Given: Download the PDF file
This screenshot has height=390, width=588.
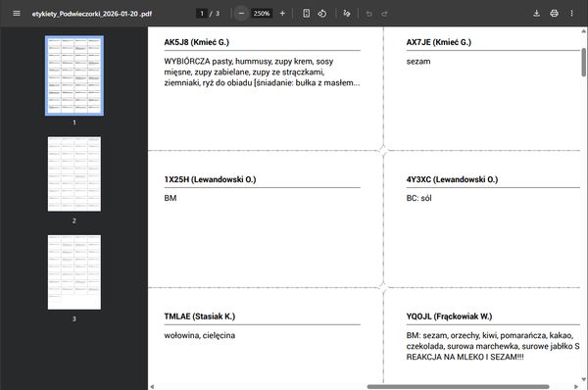Looking at the screenshot, I should (x=537, y=14).
